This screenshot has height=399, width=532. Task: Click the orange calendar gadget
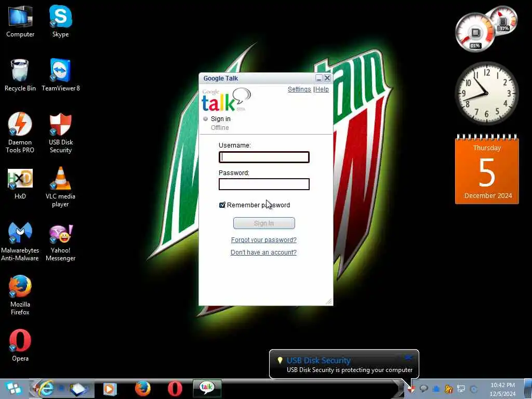[487, 170]
